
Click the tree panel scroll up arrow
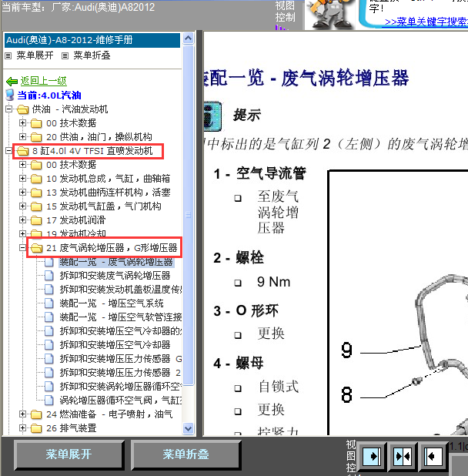coord(189,39)
